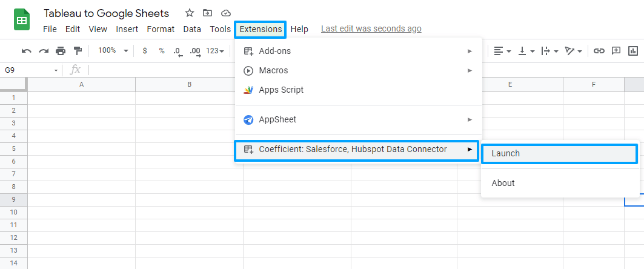Click the move to folder icon
Screen dimensions: 644x269
[208, 13]
